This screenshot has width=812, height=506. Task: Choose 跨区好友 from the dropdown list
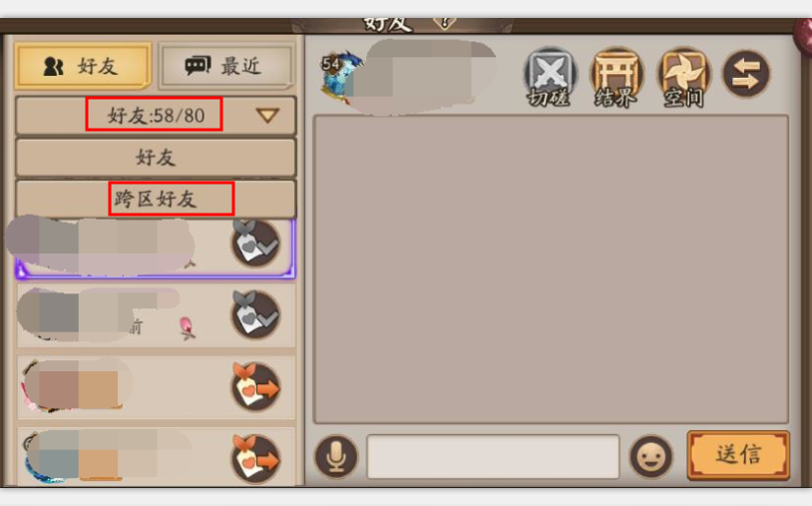tap(156, 199)
